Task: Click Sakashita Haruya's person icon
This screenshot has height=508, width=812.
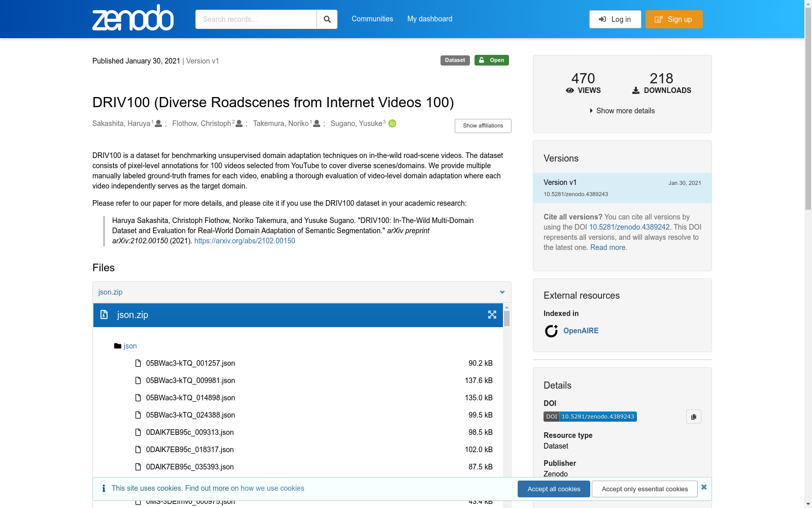Action: (x=158, y=123)
